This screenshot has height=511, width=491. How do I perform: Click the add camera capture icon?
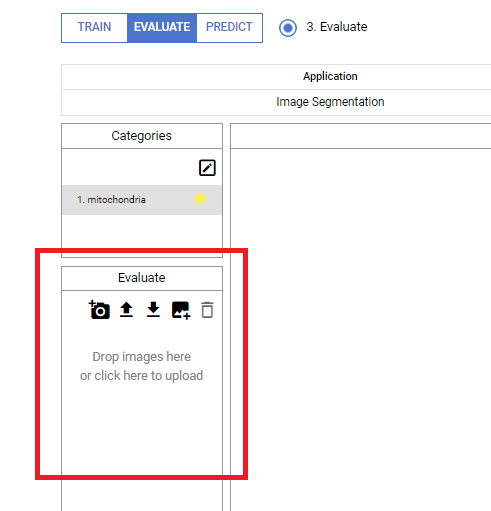(x=99, y=310)
